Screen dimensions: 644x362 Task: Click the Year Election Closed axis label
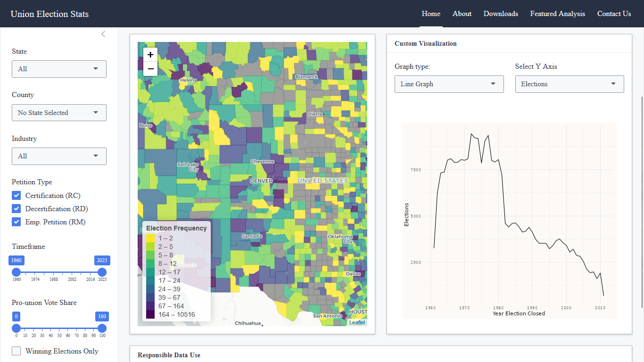tap(519, 313)
